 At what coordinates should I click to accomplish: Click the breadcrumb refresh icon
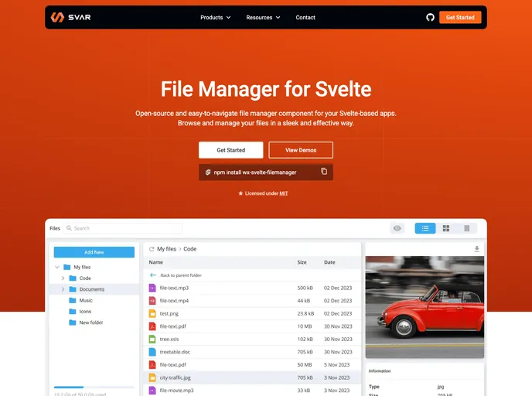coord(152,249)
